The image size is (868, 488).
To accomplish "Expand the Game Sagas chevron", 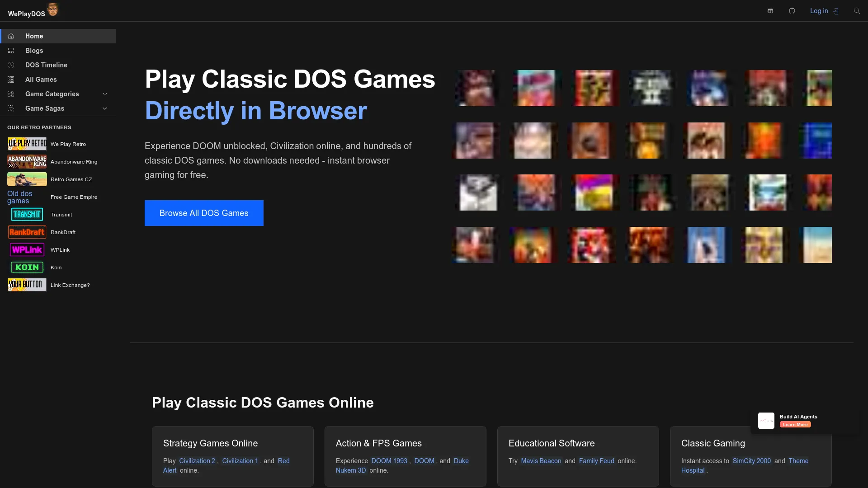I will coord(105,108).
